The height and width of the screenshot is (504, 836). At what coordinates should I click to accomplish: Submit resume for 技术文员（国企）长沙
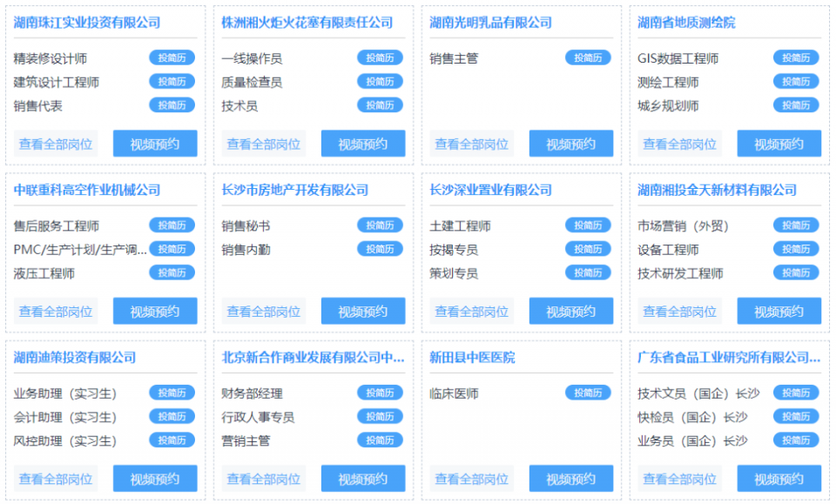(x=795, y=393)
